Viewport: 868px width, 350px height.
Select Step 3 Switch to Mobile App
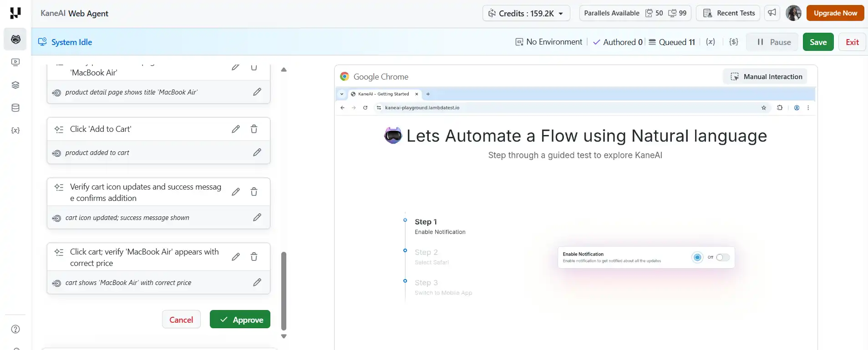443,287
